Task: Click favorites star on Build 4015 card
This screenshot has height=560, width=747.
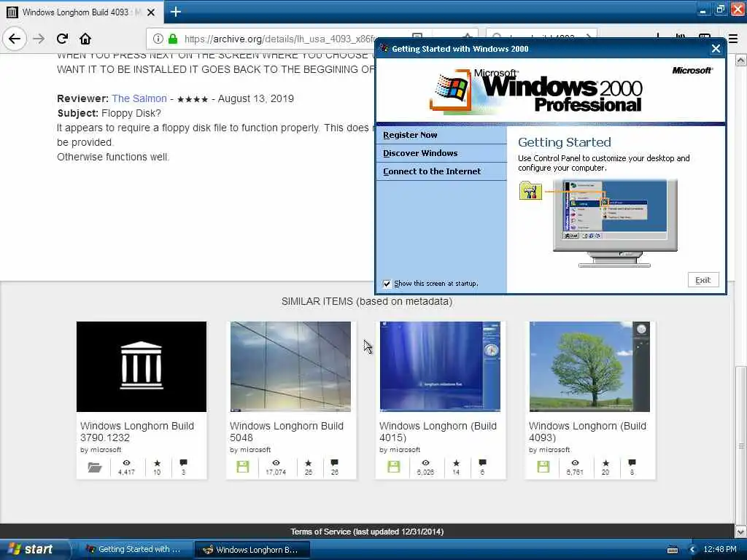Action: [457, 463]
